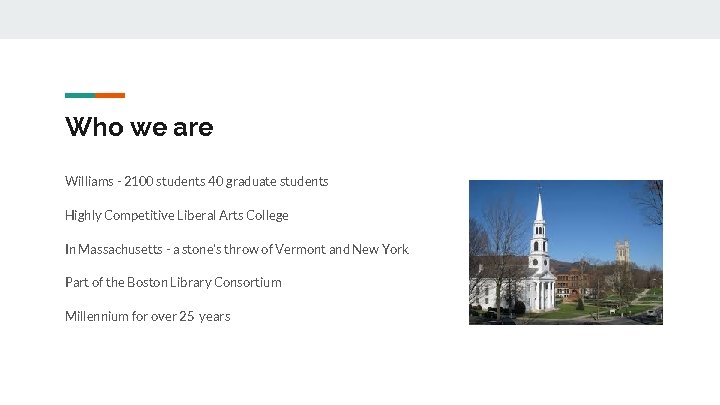Select the Williams student count line
Viewport: 720px width, 405px height.
pyautogui.click(x=196, y=182)
